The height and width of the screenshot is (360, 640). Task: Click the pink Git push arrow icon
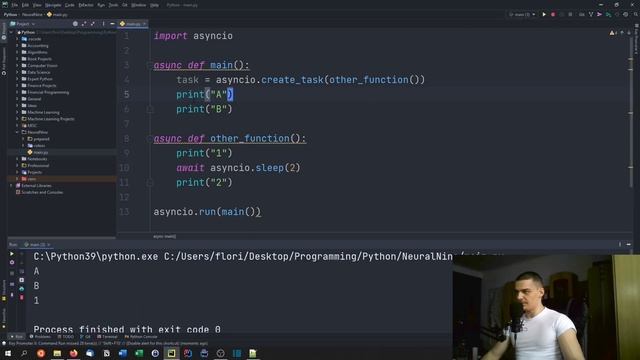pos(600,14)
